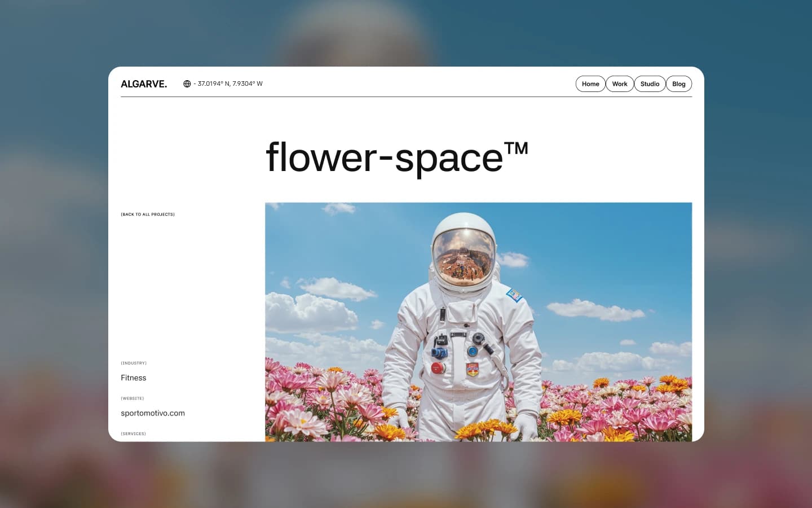Click the (INDUSTRY) label

coord(134,363)
